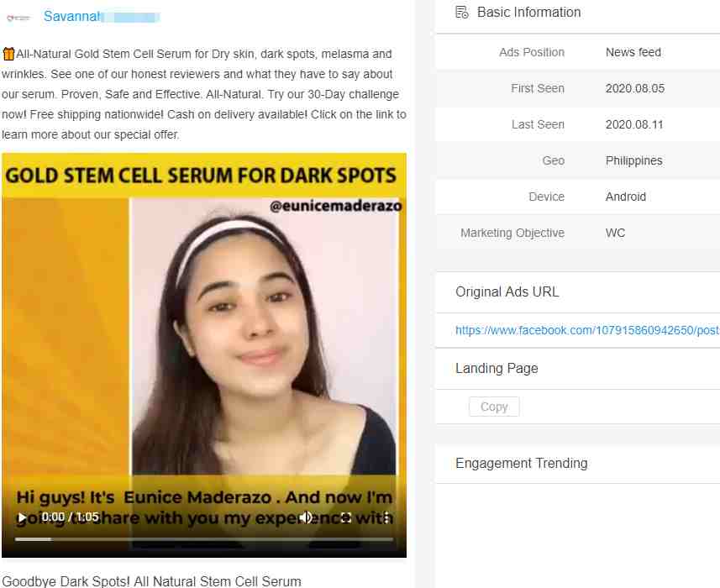Copy the landing page link

pyautogui.click(x=494, y=407)
